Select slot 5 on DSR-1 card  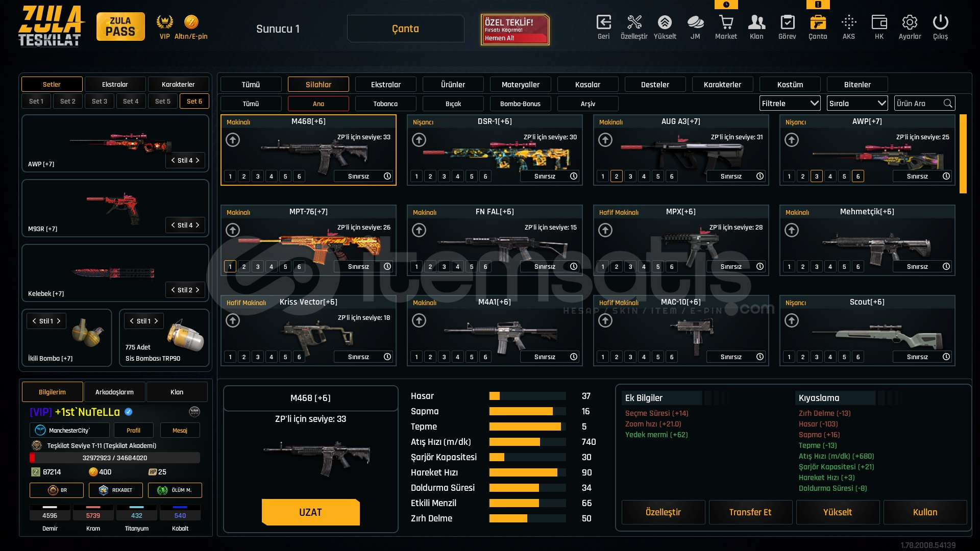tap(472, 177)
